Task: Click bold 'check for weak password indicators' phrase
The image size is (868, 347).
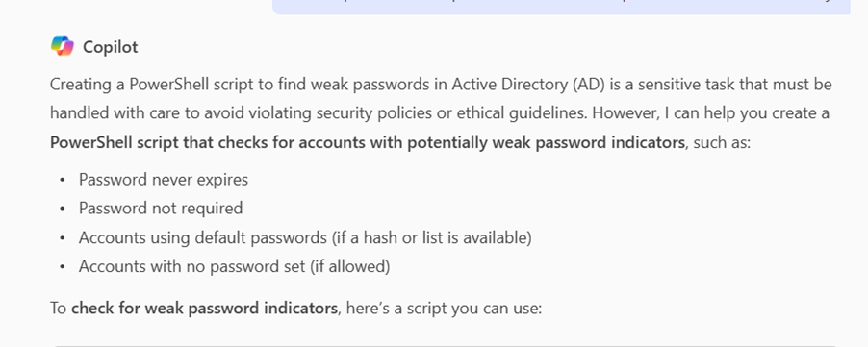Action: click(204, 308)
